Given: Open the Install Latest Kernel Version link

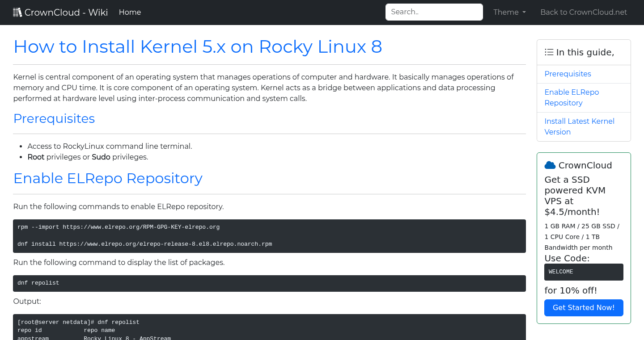Looking at the screenshot, I should pos(579,126).
